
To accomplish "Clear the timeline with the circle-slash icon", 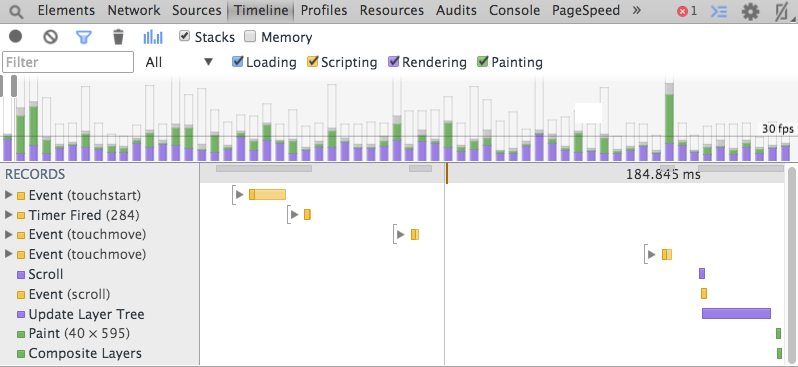I will coord(50,37).
